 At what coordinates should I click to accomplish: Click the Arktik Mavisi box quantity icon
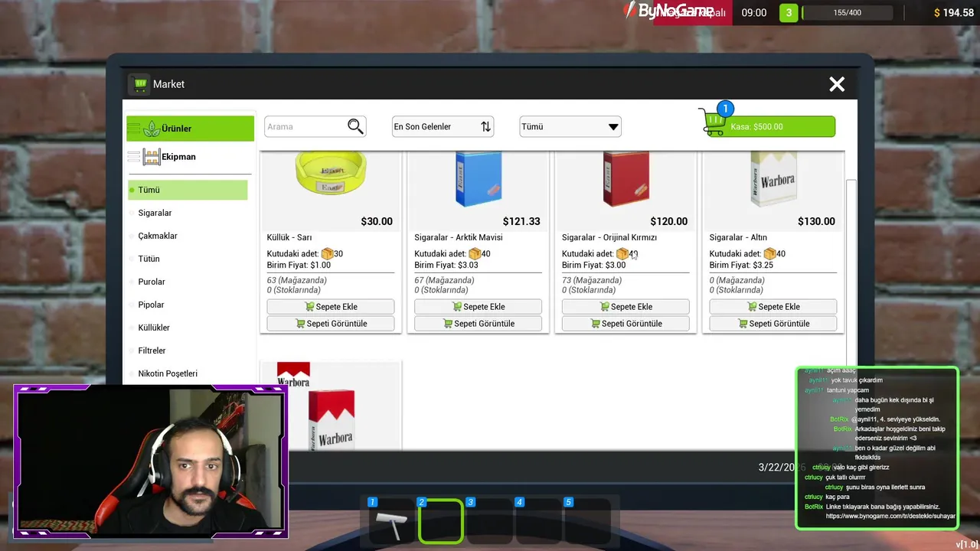(475, 253)
